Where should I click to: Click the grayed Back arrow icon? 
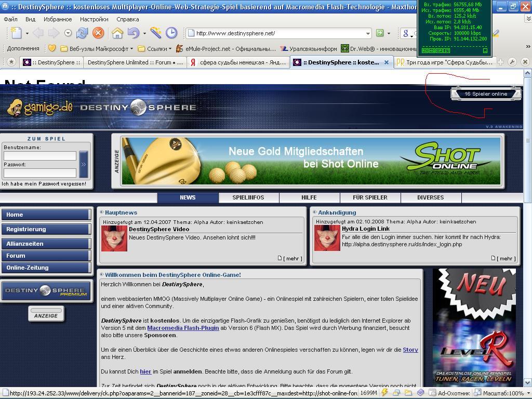pyautogui.click(x=38, y=33)
